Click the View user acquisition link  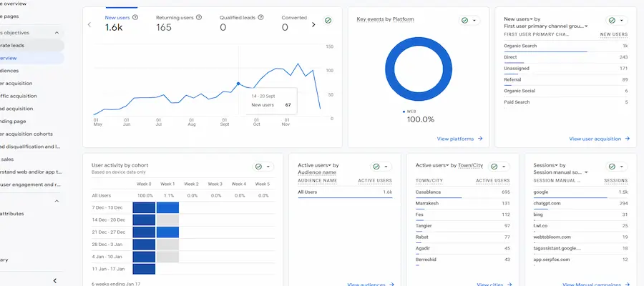tap(597, 139)
